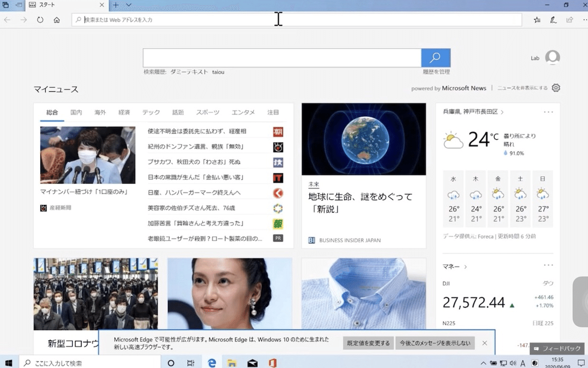588x368 pixels.
Task: Expand the tab preview chevron
Action: (128, 5)
